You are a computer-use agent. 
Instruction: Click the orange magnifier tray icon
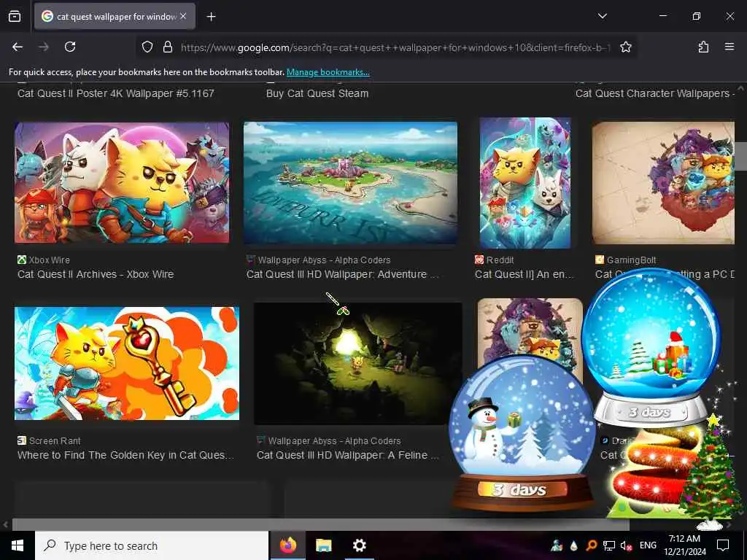click(x=591, y=545)
